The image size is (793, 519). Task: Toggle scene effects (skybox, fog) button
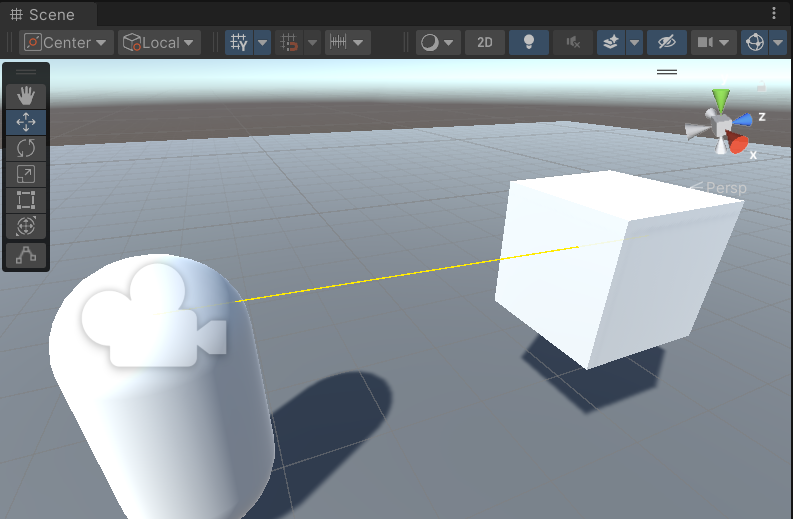point(611,42)
